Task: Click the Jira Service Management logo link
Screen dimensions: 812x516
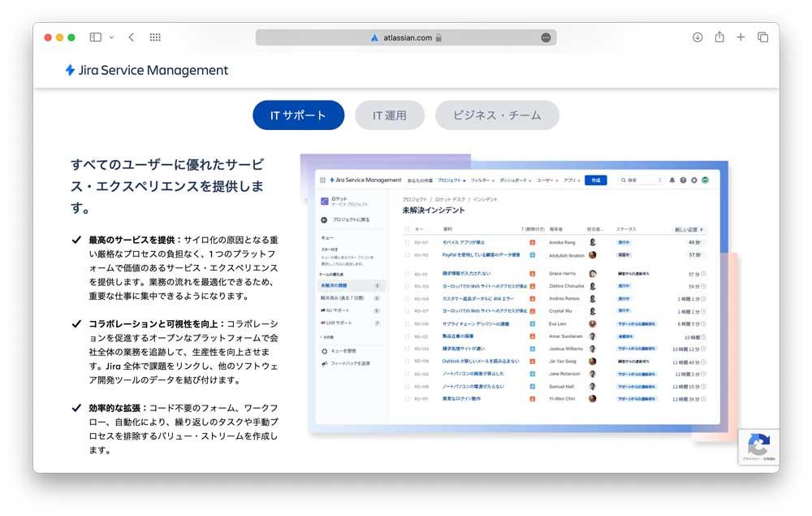Action: [x=146, y=70]
